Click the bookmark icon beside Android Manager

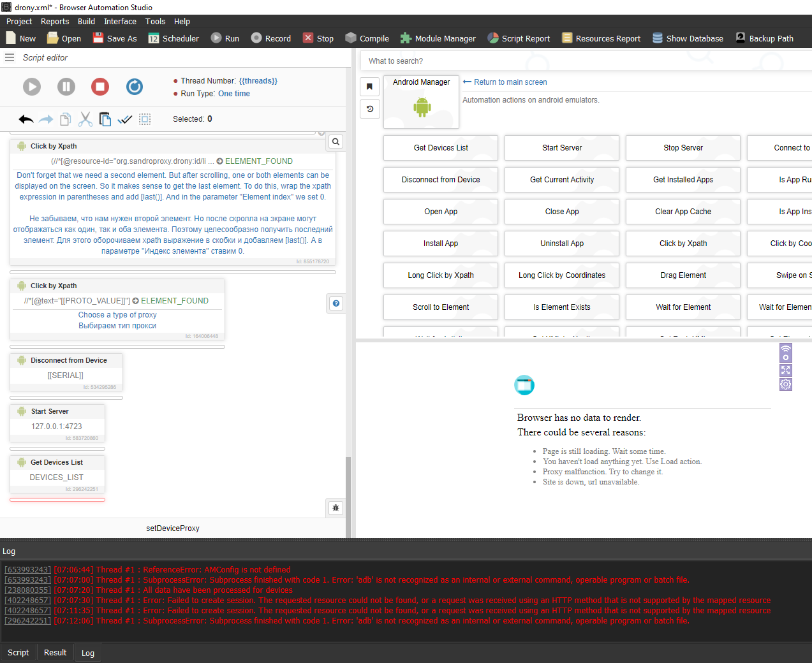tap(370, 87)
